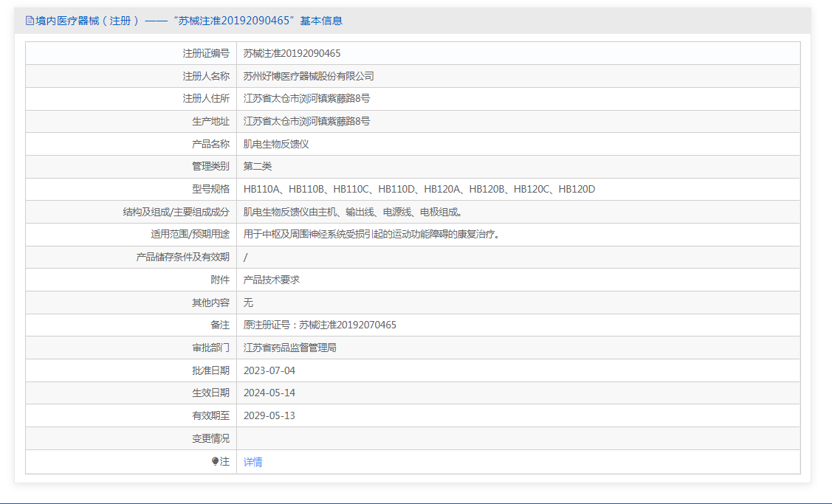Click the 生产地址 address value
832x504 pixels.
[306, 122]
